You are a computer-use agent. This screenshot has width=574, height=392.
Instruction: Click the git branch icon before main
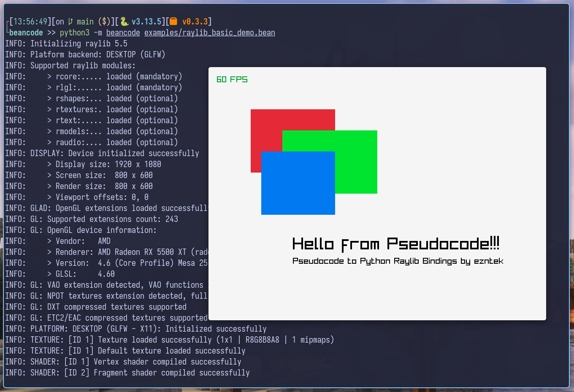point(70,22)
